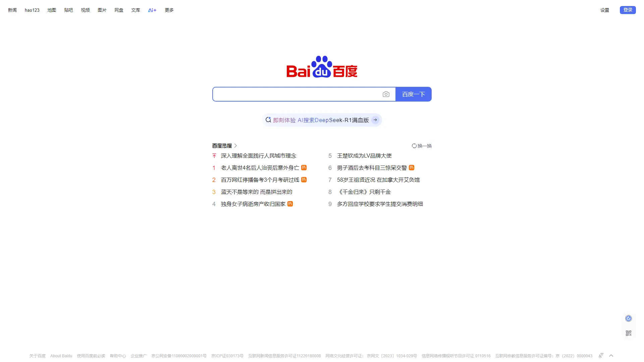Refresh hot searches with 换一换
The width and height of the screenshot is (644, 362).
coord(424,145)
